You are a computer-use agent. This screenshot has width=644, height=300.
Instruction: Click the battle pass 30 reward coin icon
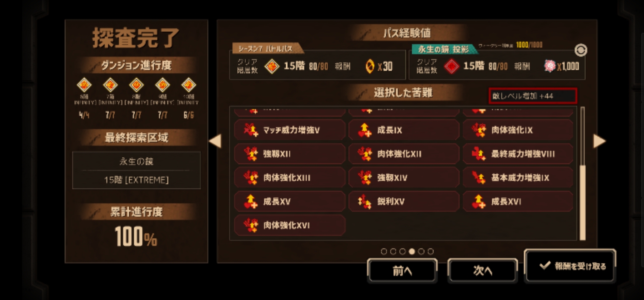click(370, 66)
